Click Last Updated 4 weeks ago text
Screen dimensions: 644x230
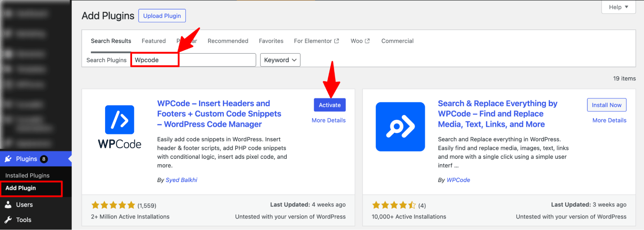point(308,205)
